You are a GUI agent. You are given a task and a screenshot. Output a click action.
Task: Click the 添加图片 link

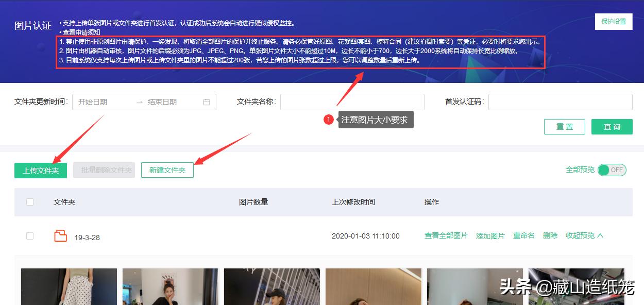[x=490, y=235]
